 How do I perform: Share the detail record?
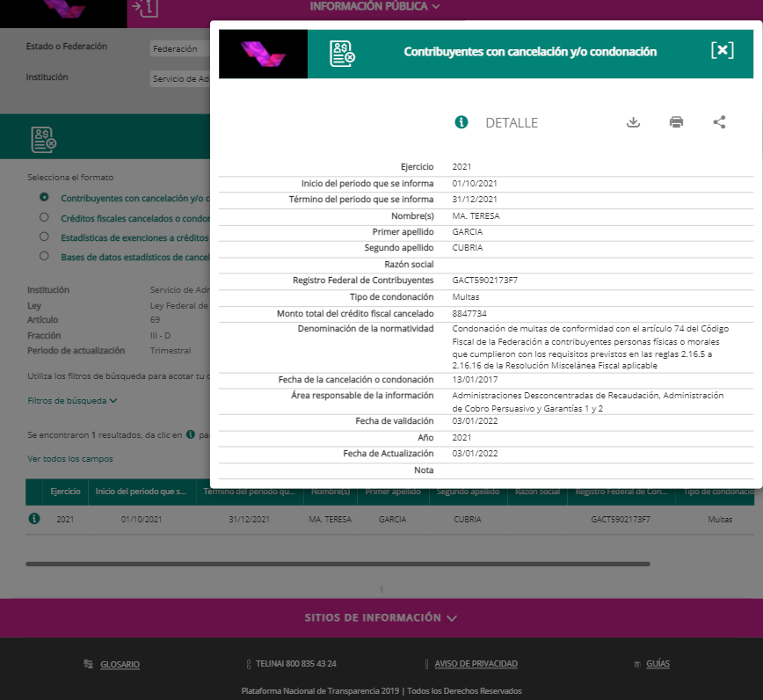tap(719, 121)
